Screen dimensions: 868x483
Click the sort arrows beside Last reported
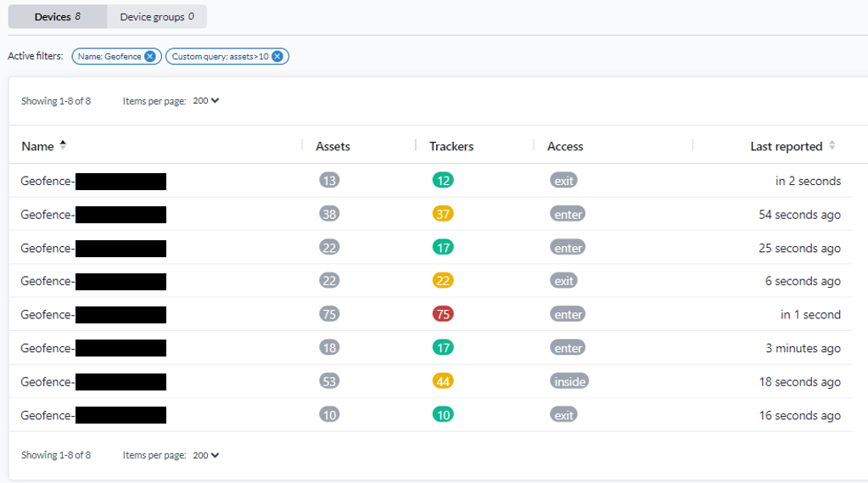[x=832, y=146]
